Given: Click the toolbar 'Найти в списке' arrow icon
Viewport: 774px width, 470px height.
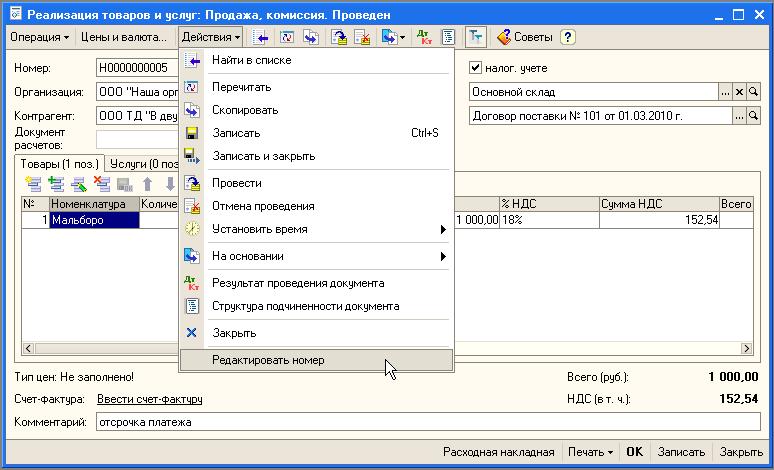Looking at the screenshot, I should (x=261, y=38).
